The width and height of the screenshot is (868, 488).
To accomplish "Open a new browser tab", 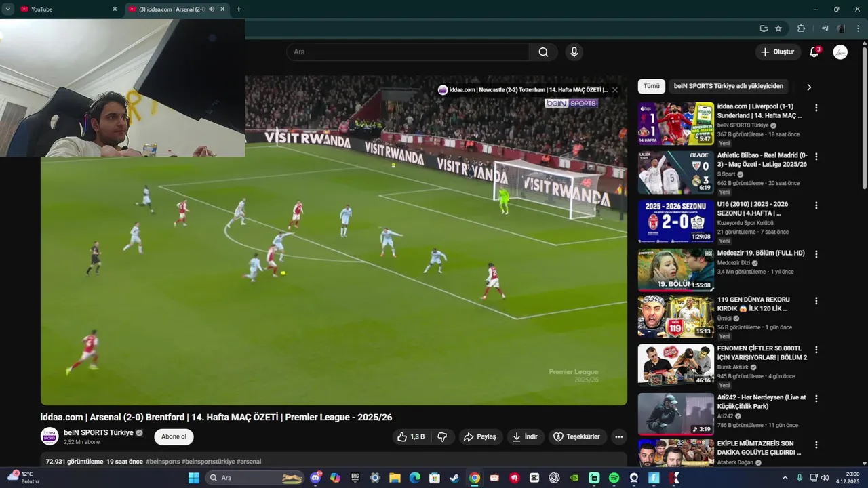I will tap(239, 9).
